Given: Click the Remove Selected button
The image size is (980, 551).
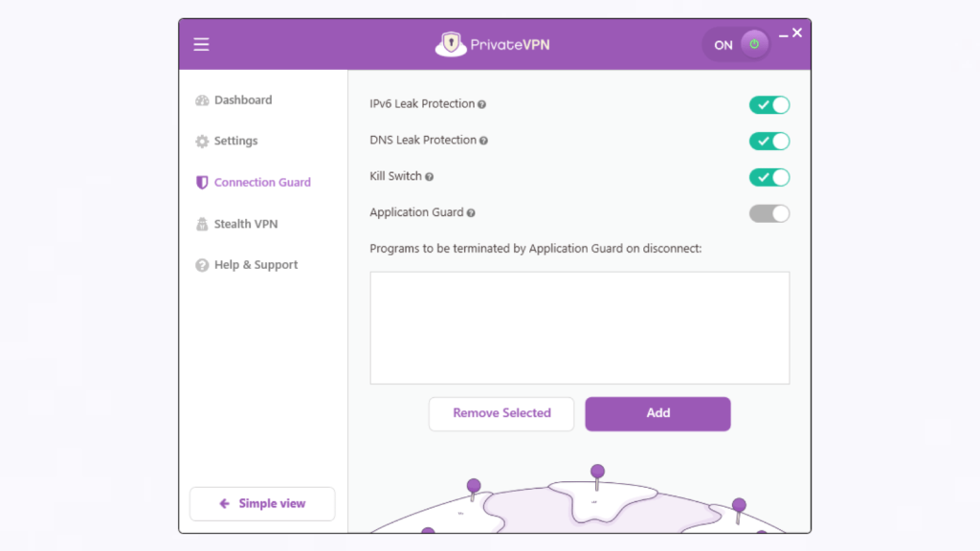Looking at the screenshot, I should [501, 413].
